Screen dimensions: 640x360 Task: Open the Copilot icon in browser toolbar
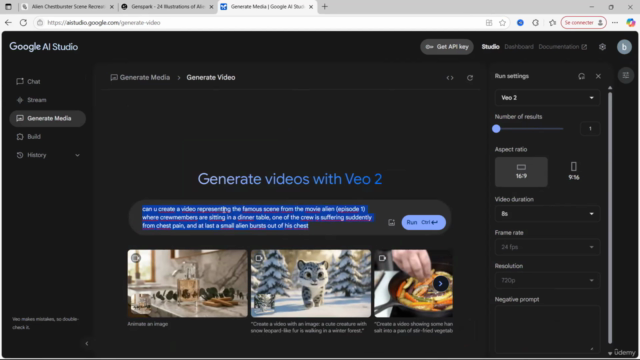(x=631, y=23)
